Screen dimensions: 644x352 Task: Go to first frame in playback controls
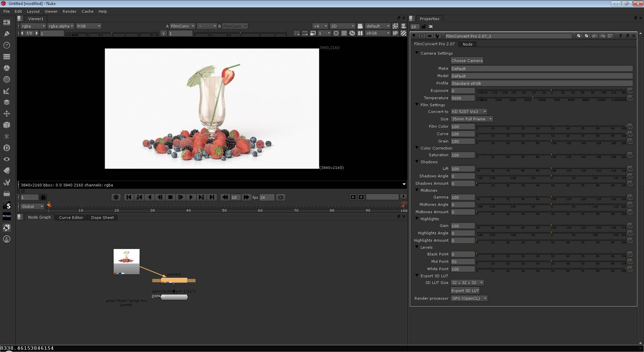point(128,197)
